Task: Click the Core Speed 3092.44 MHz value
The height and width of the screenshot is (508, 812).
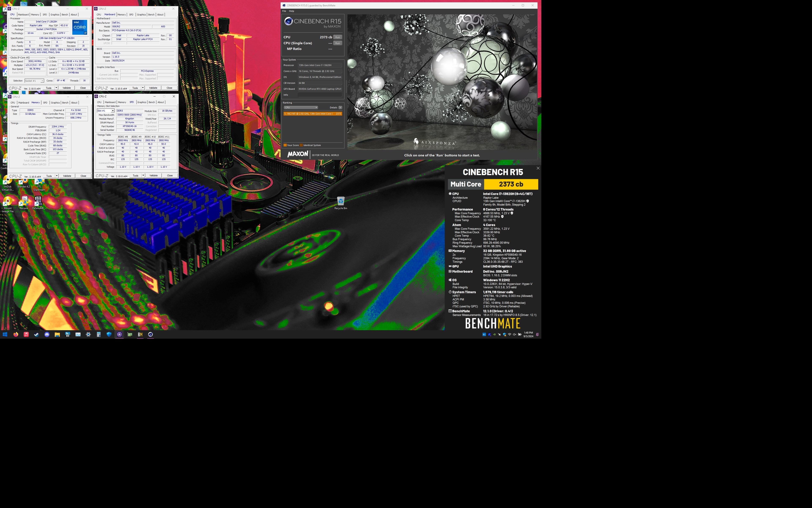Action: (35, 61)
